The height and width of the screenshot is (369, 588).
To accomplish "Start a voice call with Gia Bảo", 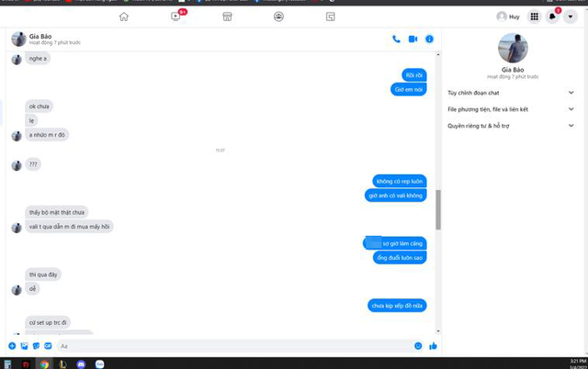I will pyautogui.click(x=396, y=39).
